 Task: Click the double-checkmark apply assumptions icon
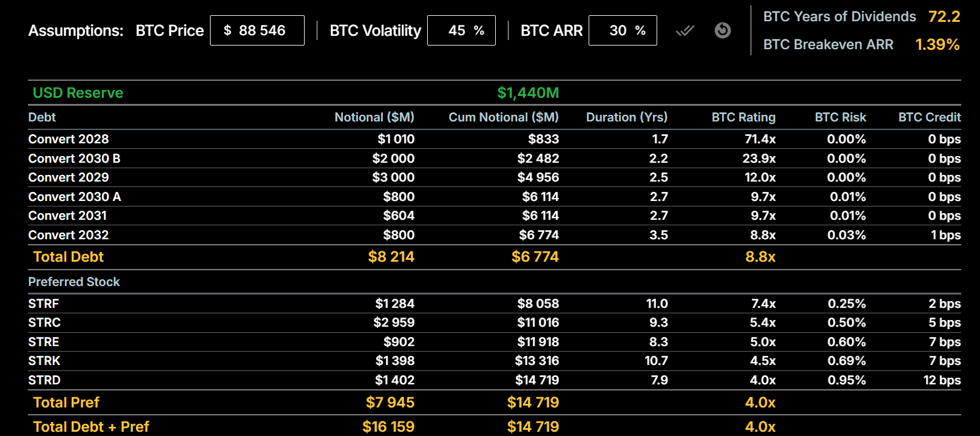click(685, 30)
